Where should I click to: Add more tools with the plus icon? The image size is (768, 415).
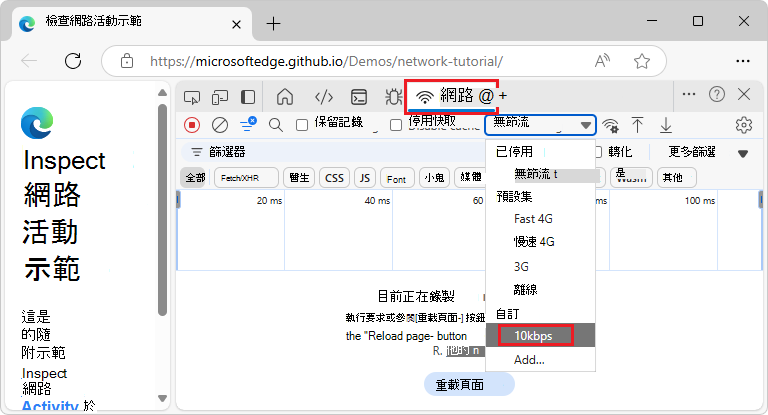point(503,96)
